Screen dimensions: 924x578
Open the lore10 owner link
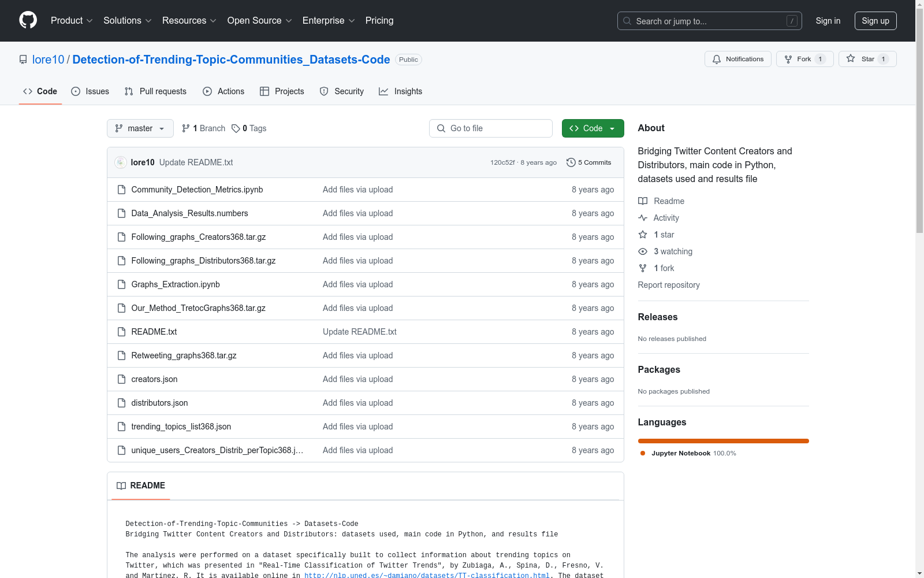click(49, 60)
